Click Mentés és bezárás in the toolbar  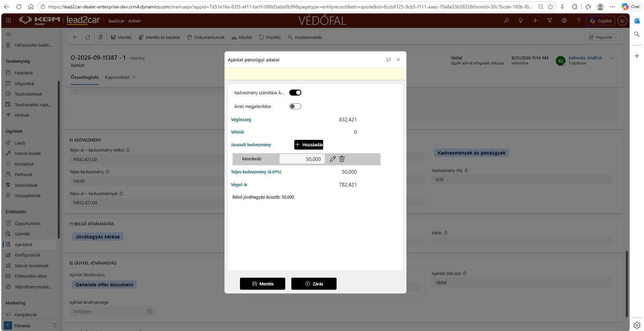pyautogui.click(x=159, y=37)
